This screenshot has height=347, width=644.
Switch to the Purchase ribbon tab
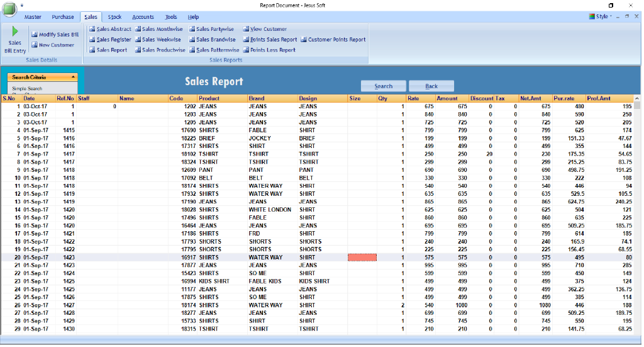(62, 17)
